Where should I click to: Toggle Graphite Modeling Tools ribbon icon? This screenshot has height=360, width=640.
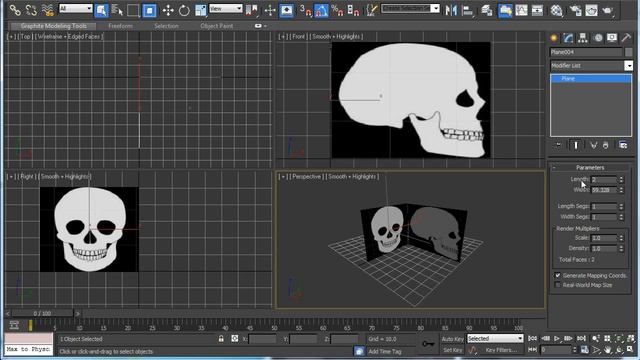pyautogui.click(x=505, y=10)
